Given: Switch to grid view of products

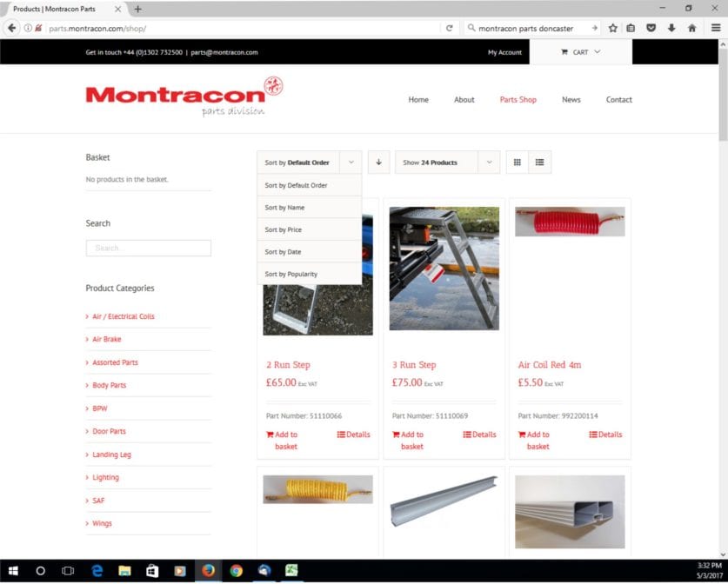Looking at the screenshot, I should tap(518, 163).
